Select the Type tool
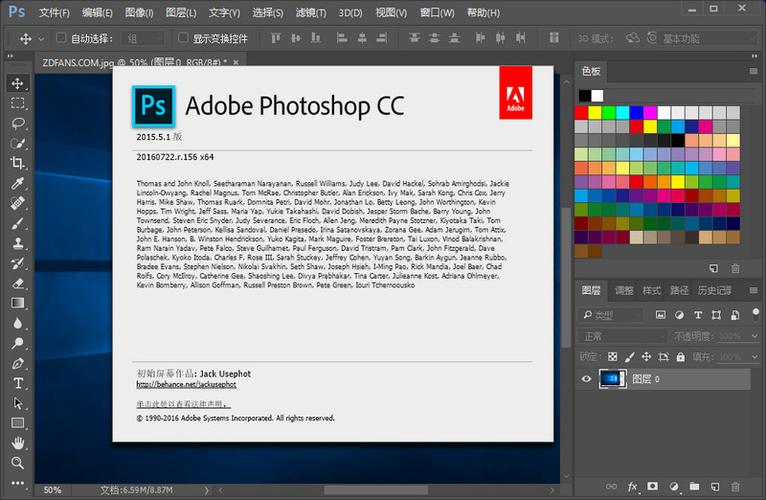 point(18,384)
